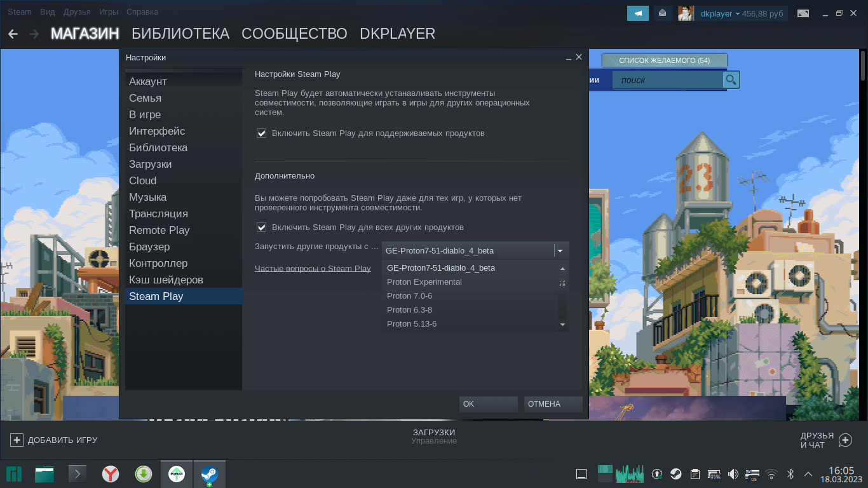The height and width of the screenshot is (488, 868).
Task: Open СПИСОК ЖЕЛАЕМОГО (54) wishlist
Action: 665,61
